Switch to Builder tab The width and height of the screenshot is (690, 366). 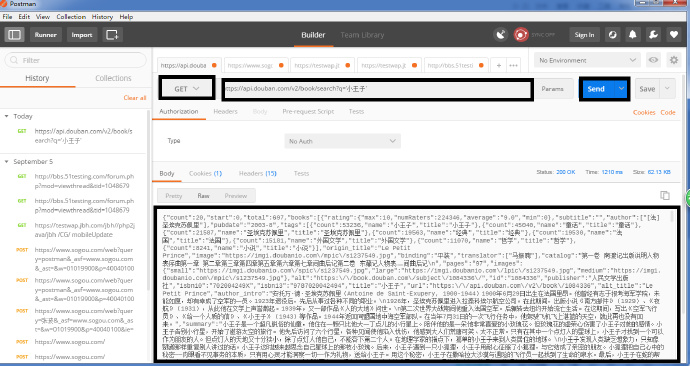point(313,35)
